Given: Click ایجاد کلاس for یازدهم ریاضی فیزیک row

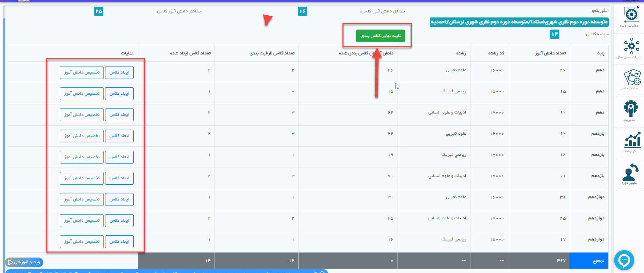Looking at the screenshot, I should tap(119, 157).
